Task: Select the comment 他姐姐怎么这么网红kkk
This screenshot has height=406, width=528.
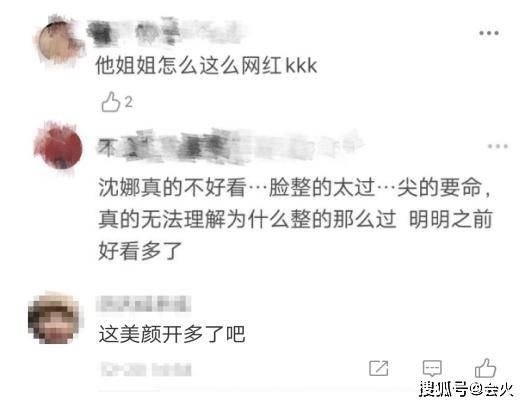Action: click(206, 65)
